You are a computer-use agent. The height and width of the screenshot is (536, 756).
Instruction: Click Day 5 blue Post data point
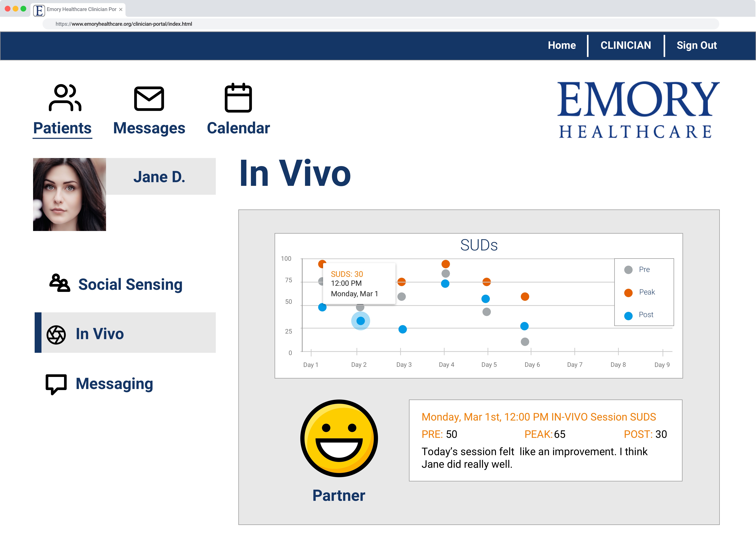tap(485, 299)
